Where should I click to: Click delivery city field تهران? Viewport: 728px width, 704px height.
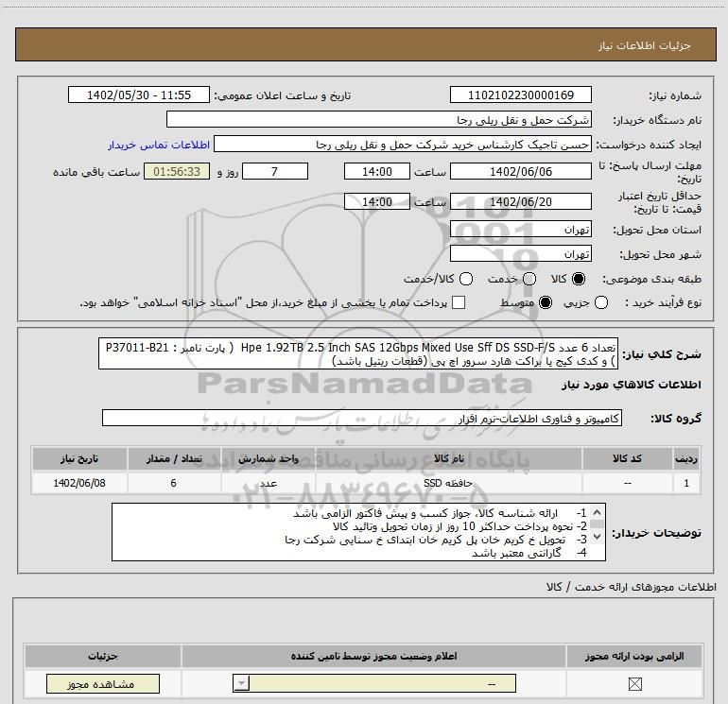(x=520, y=254)
